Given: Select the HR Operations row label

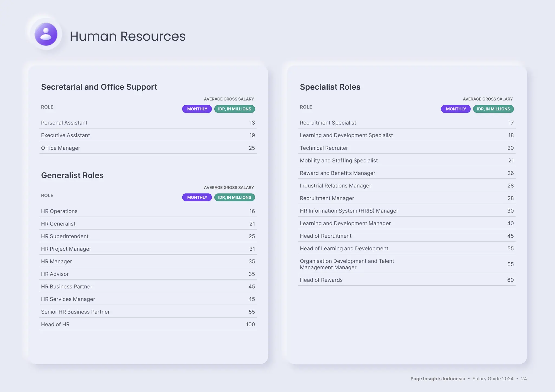Looking at the screenshot, I should [59, 211].
